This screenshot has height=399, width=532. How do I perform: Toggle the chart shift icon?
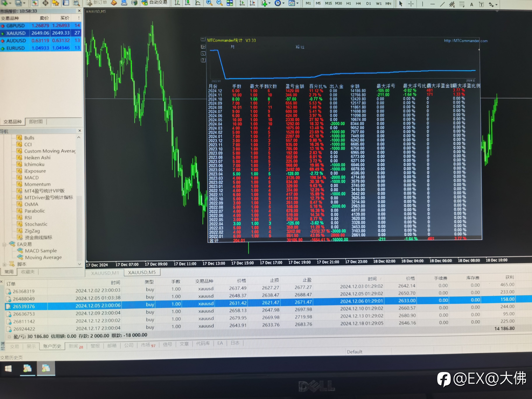(252, 3)
